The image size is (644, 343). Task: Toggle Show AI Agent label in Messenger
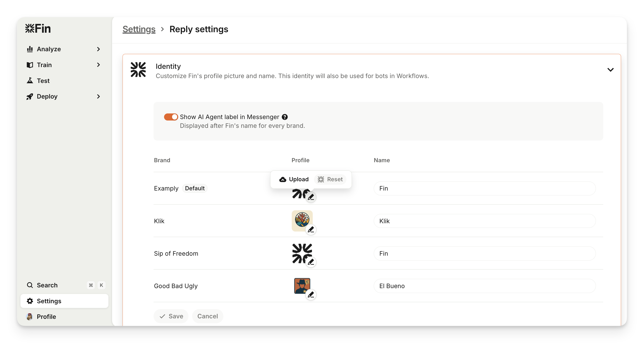pyautogui.click(x=171, y=117)
